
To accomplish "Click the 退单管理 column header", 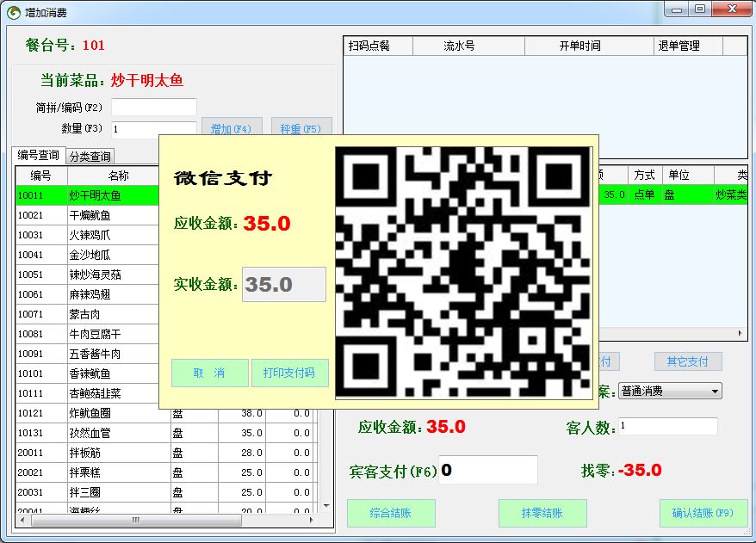I will [688, 46].
